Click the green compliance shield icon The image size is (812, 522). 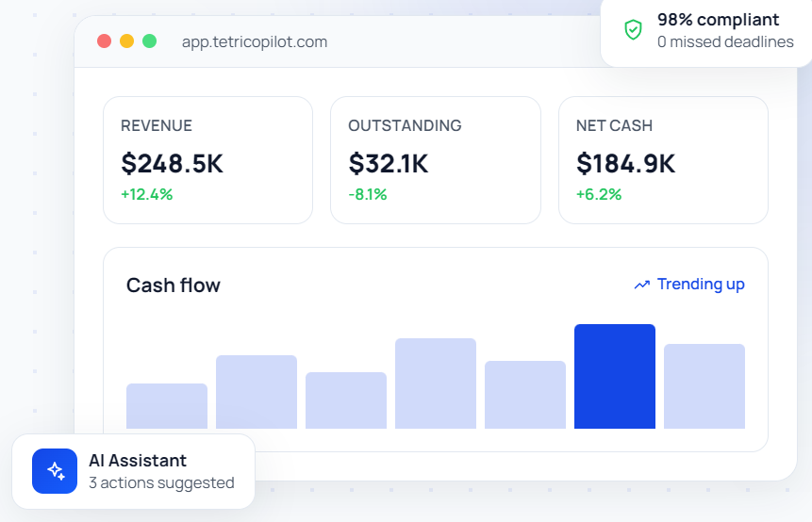633,30
